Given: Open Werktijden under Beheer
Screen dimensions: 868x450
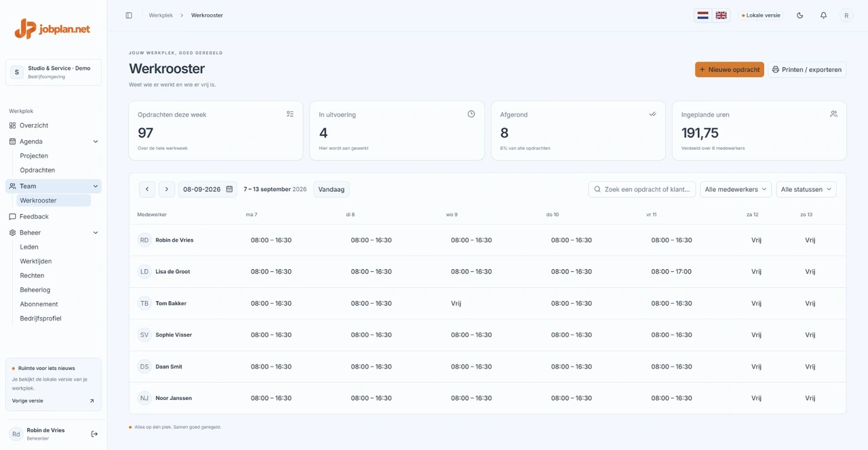Looking at the screenshot, I should pyautogui.click(x=36, y=261).
